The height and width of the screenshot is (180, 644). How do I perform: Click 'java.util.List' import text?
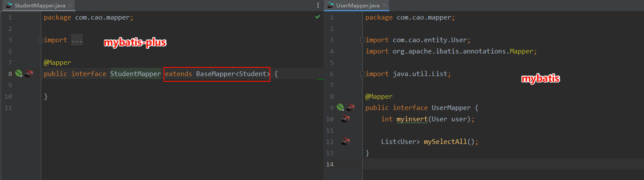(x=420, y=74)
